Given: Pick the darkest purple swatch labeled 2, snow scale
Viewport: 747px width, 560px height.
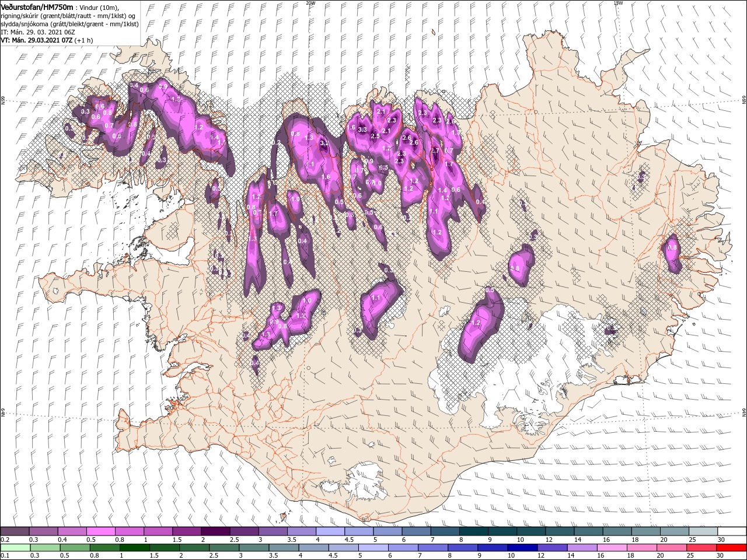Looking at the screenshot, I should 215,531.
